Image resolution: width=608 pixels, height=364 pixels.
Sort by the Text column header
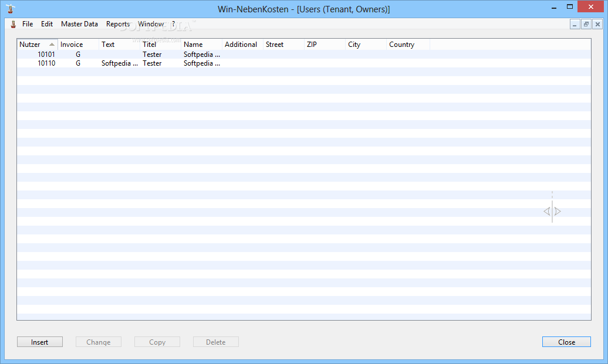(x=120, y=45)
